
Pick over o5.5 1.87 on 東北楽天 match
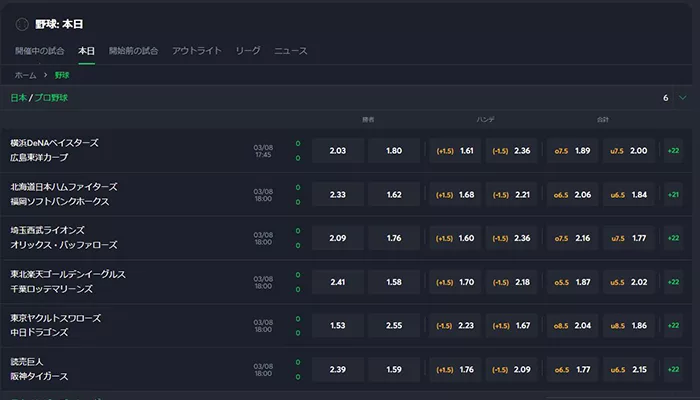(573, 283)
